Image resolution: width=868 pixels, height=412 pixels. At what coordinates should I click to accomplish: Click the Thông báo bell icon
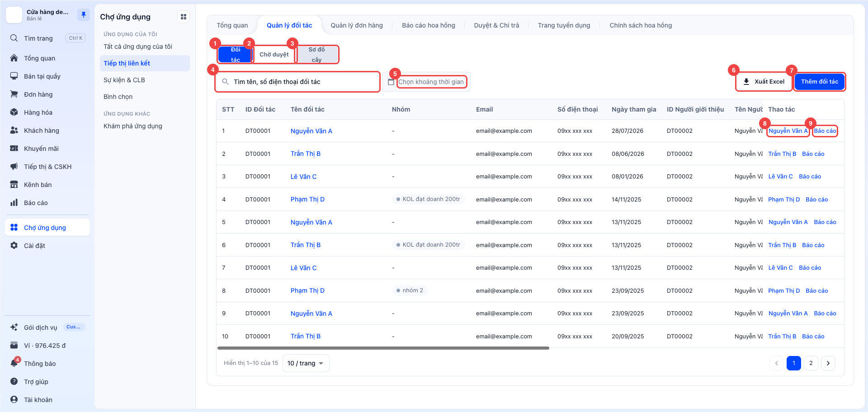click(14, 363)
